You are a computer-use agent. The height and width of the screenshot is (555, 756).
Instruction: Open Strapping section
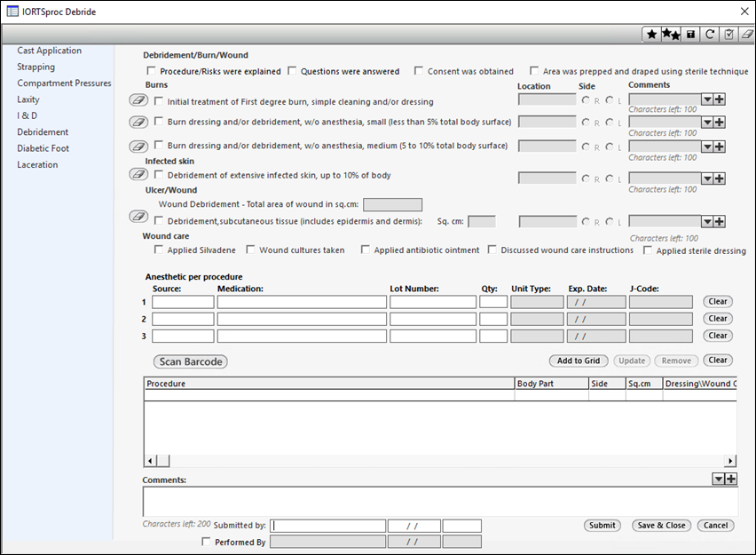pos(36,67)
